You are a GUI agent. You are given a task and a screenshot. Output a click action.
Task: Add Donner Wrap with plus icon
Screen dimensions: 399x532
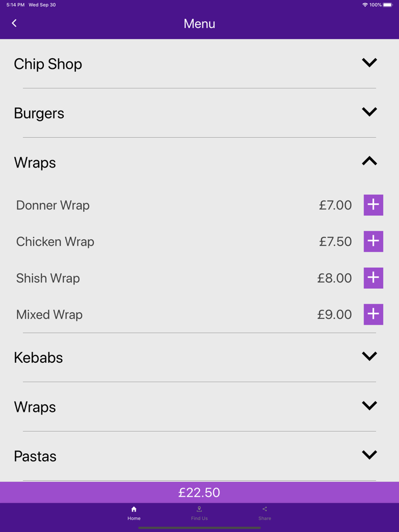tap(373, 205)
